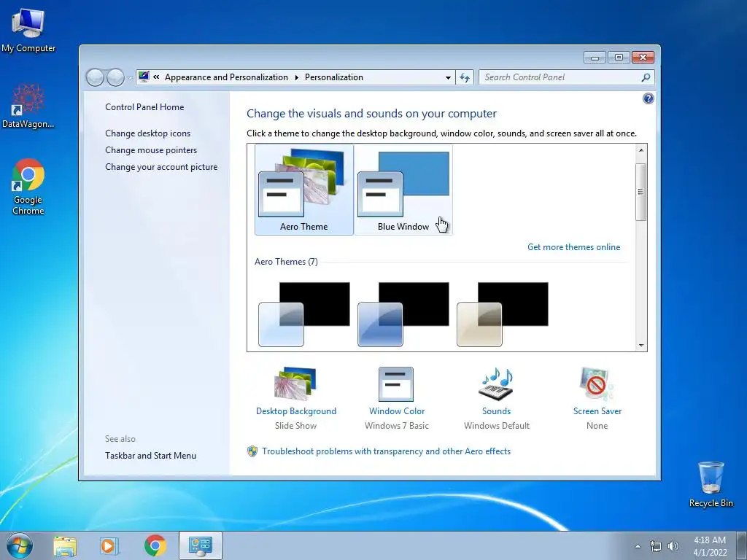The image size is (747, 560).
Task: Click the Control Panel icon in address bar
Action: coord(144,77)
